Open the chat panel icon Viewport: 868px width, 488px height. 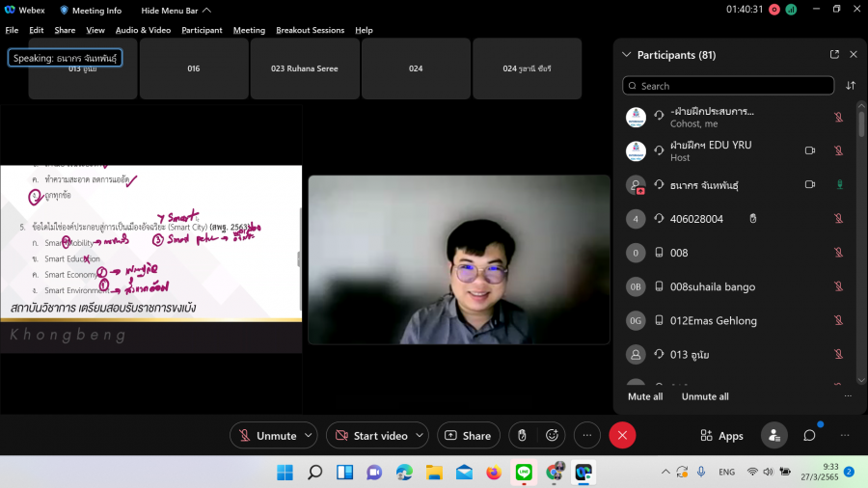pyautogui.click(x=810, y=436)
